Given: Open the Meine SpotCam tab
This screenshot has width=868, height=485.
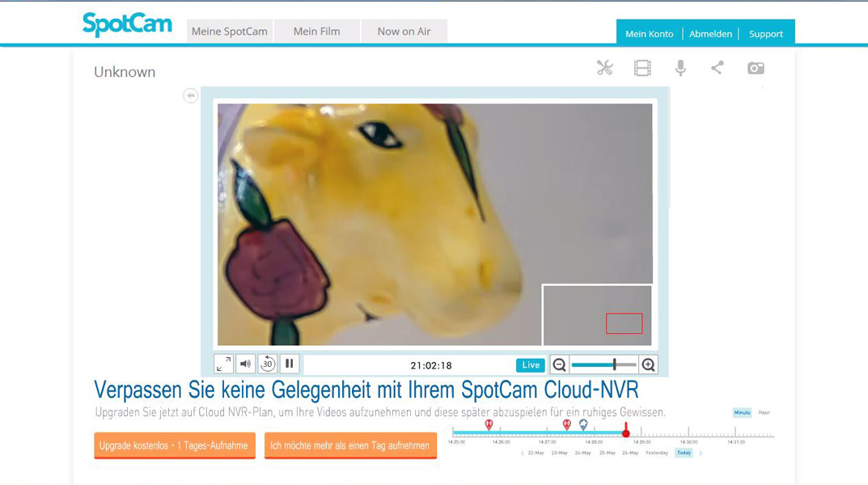Looking at the screenshot, I should coord(229,32).
